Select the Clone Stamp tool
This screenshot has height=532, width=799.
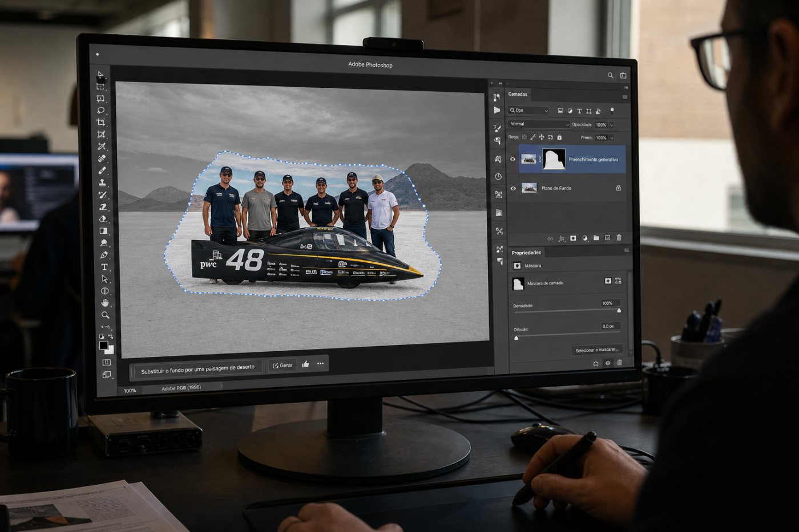coord(103,182)
